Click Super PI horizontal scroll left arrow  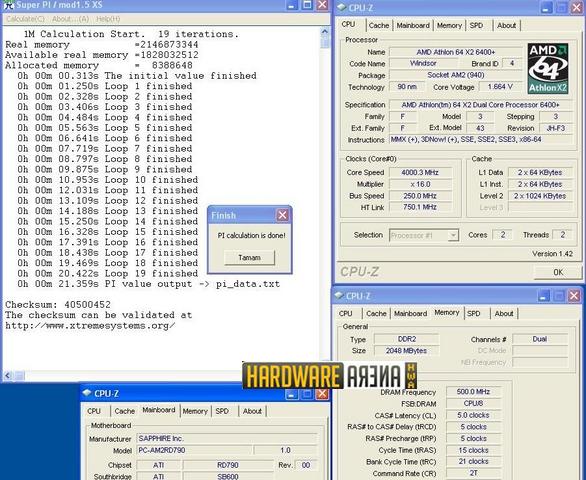click(x=8, y=375)
